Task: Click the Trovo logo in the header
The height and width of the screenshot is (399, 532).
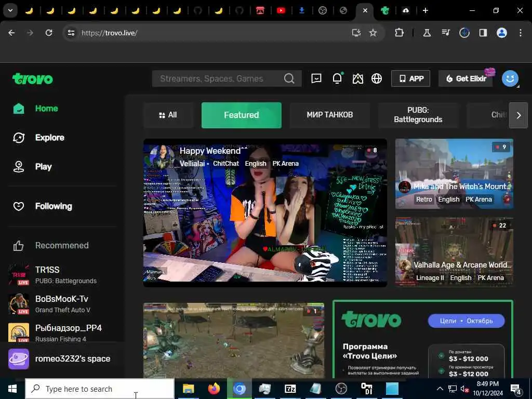Action: coord(33,79)
